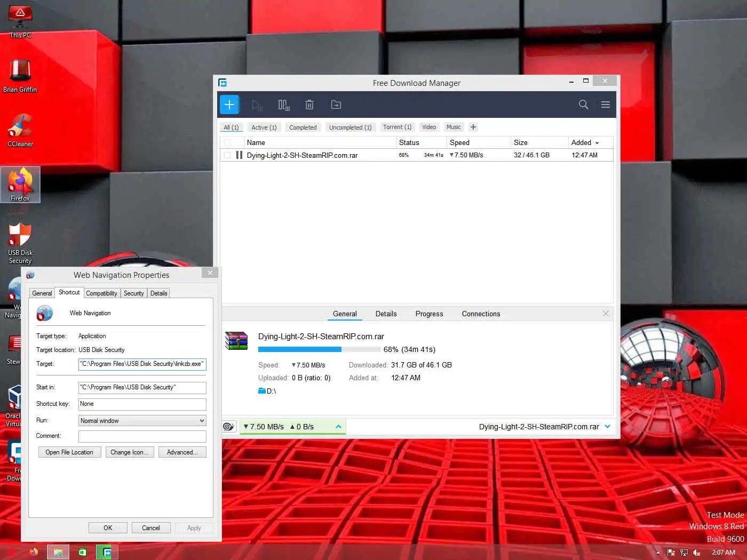Open the Run dropdown showing Normal window
Viewport: 747px width, 560px height.
[x=142, y=420]
